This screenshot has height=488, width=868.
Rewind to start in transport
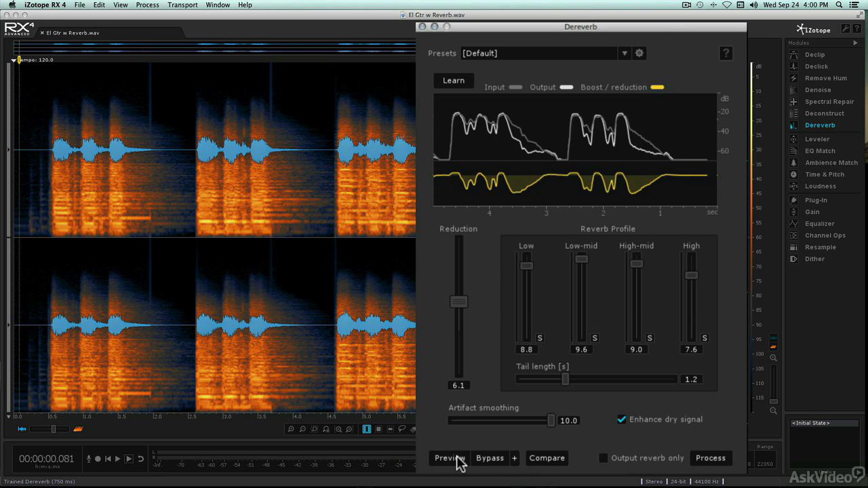click(x=108, y=459)
